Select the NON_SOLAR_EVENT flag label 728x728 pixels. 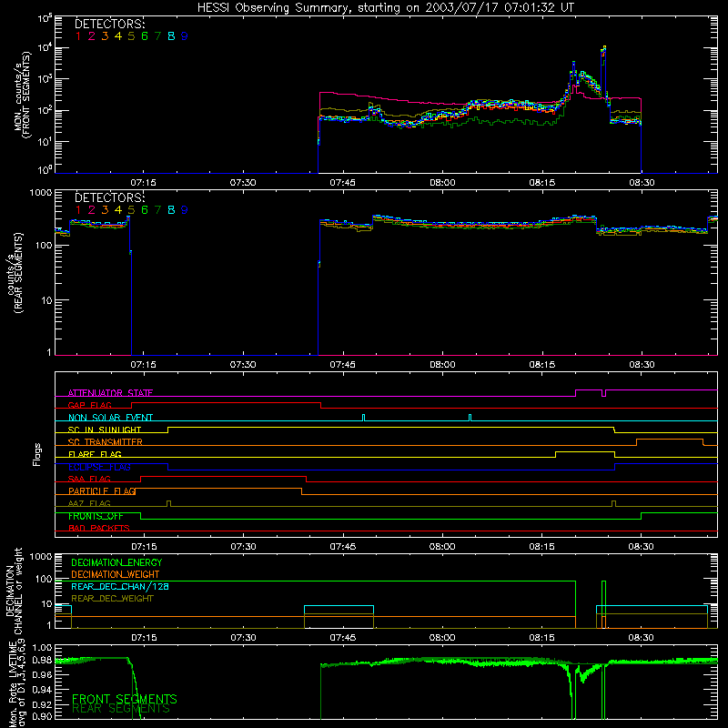(x=110, y=418)
